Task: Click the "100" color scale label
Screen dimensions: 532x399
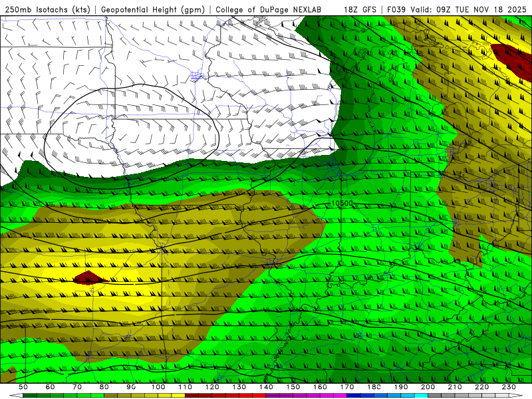Action: (158, 387)
